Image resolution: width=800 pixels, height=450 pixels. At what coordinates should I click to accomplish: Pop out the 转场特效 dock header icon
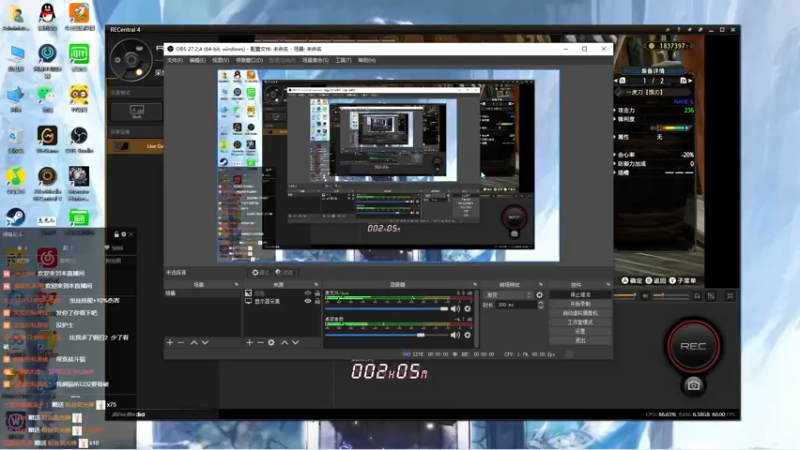(x=541, y=284)
